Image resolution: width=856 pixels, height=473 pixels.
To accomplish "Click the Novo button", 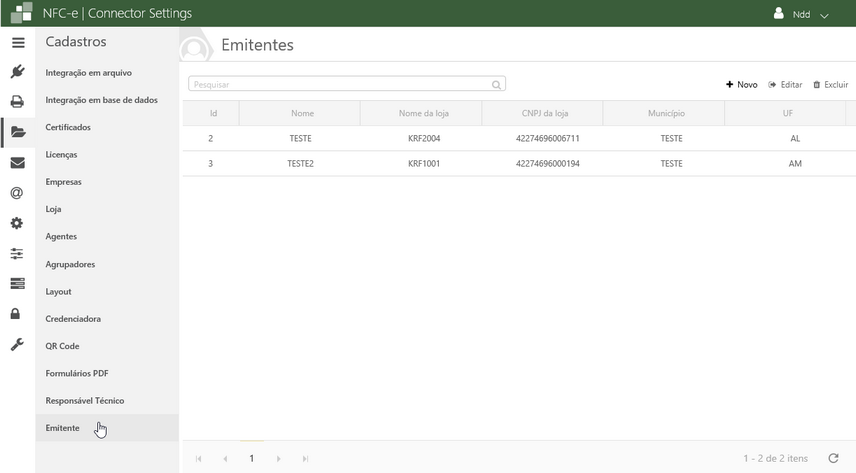I will [x=742, y=85].
